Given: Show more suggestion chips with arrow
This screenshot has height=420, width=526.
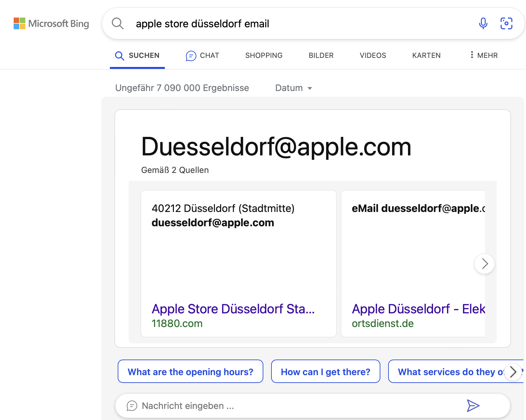Looking at the screenshot, I should coord(513,372).
